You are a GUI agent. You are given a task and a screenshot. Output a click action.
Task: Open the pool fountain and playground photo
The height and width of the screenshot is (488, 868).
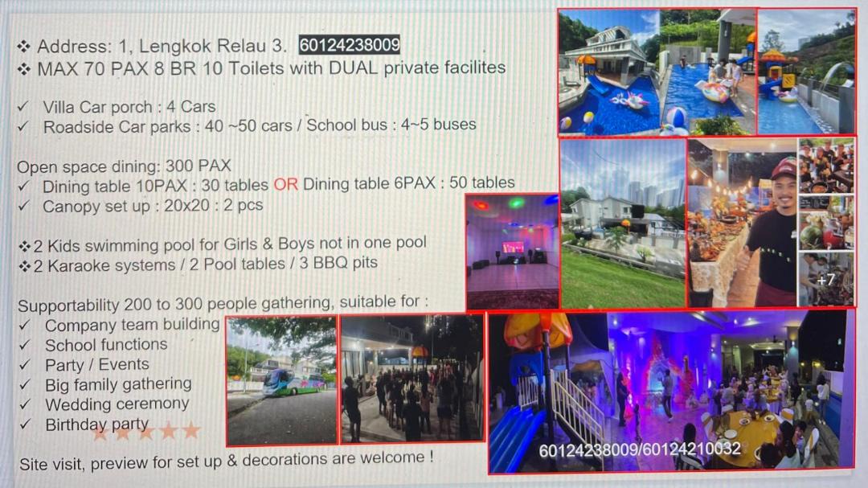click(x=807, y=72)
